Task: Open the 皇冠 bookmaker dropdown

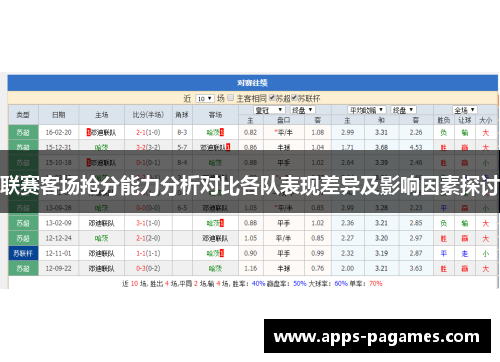Action: 269,110
